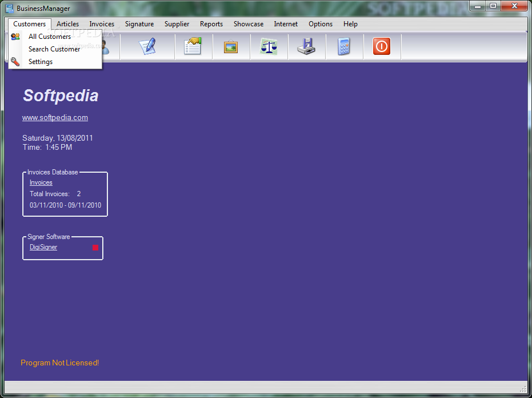
Task: Click the partially hidden customer person toolbar icon
Action: click(x=106, y=47)
